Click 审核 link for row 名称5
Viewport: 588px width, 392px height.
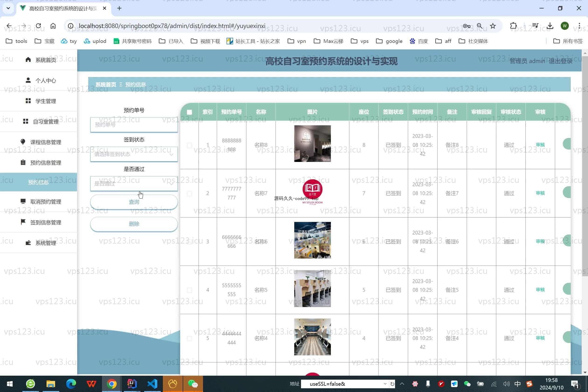[x=540, y=290]
